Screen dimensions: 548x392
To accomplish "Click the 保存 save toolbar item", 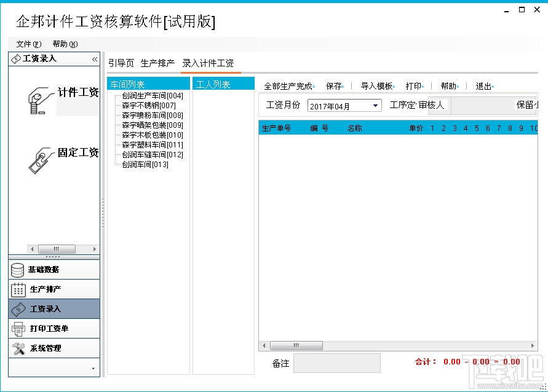I will click(x=334, y=85).
